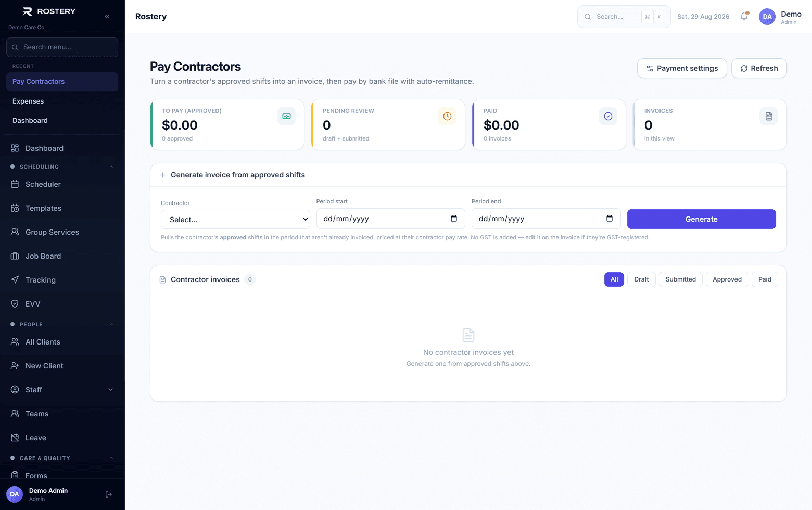Screen dimensions: 812x510
Task: Collapse the Care & Quality section
Action: pos(62,458)
